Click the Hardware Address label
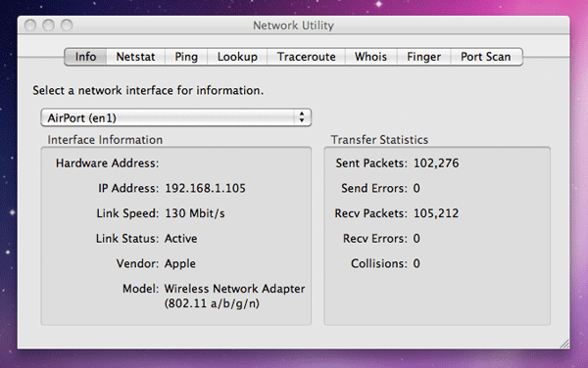Image resolution: width=588 pixels, height=368 pixels. 107,163
